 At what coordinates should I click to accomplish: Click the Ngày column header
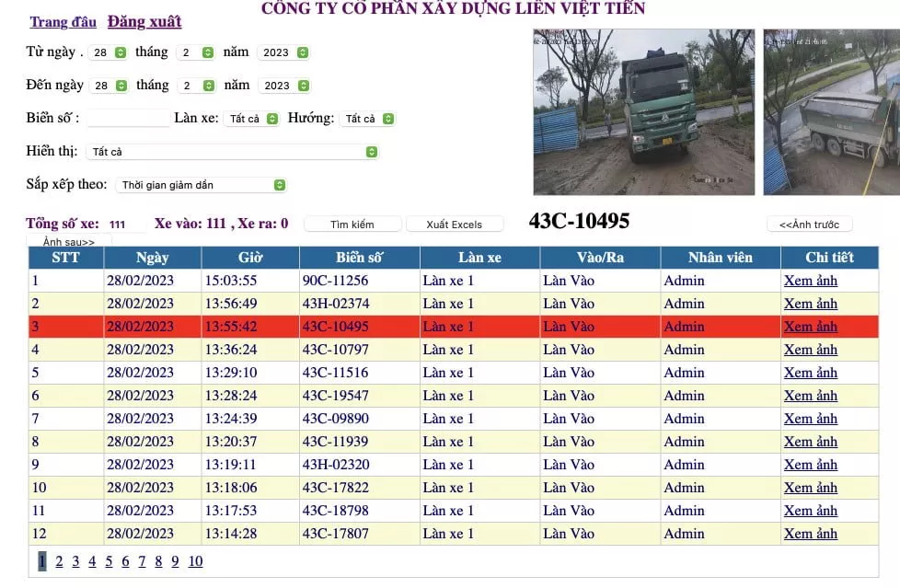pyautogui.click(x=152, y=258)
